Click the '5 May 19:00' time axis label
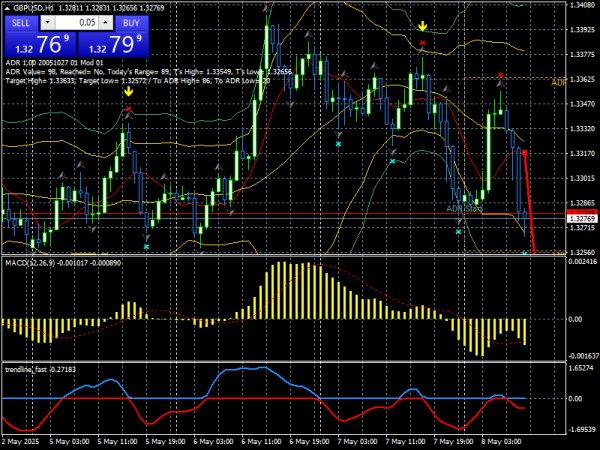This screenshot has height=450, width=600. pyautogui.click(x=166, y=442)
